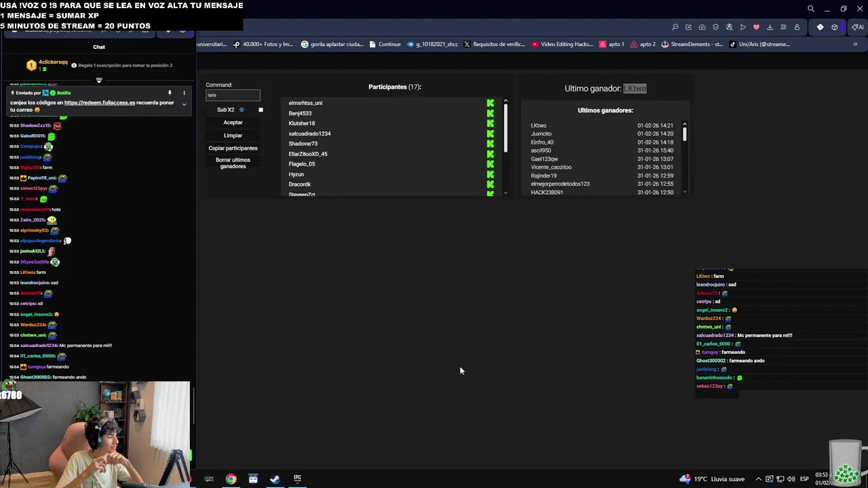Viewport: 868px width, 488px height.
Task: Tick the Sub X2 checkbox
Action: click(x=260, y=110)
